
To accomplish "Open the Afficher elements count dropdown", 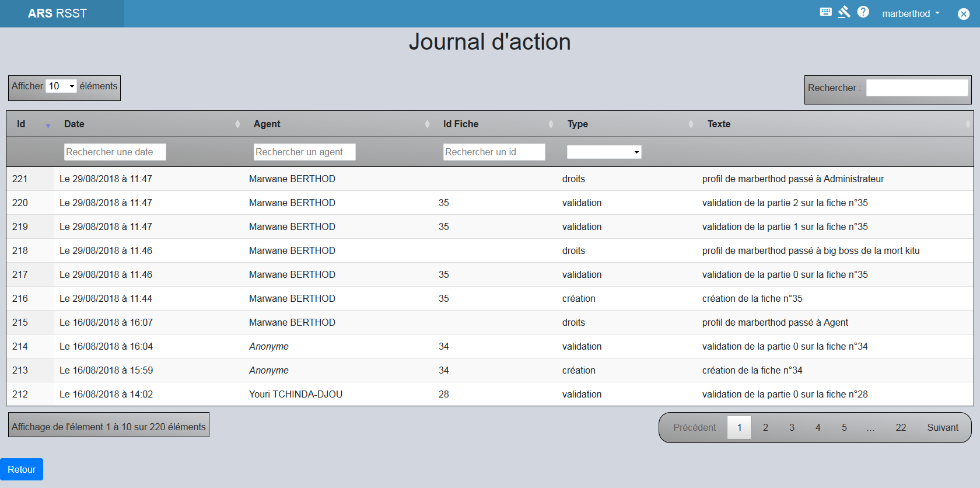I will pyautogui.click(x=61, y=86).
